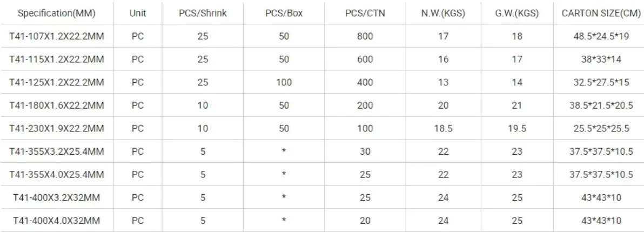The image size is (644, 232).
Task: Select the 800 PCS/CTN value
Action: point(364,36)
